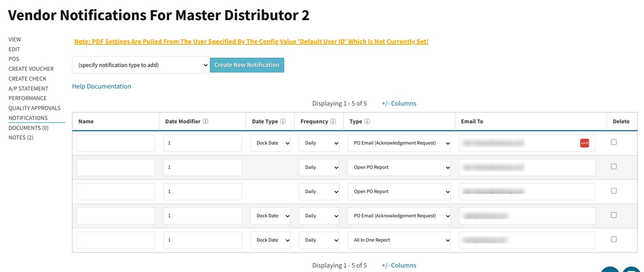
Task: Open the Daily frequency dropdown in the first row
Action: pos(319,143)
